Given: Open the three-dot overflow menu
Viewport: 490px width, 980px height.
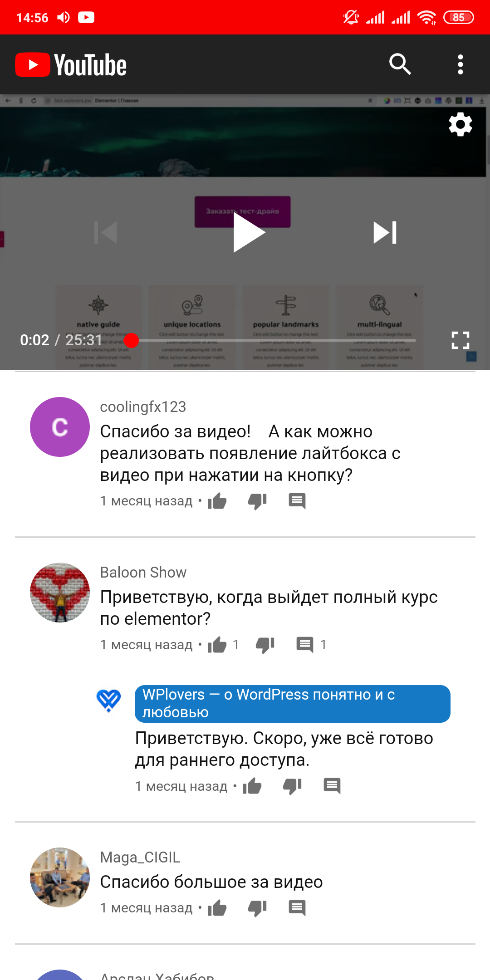Looking at the screenshot, I should point(461,64).
